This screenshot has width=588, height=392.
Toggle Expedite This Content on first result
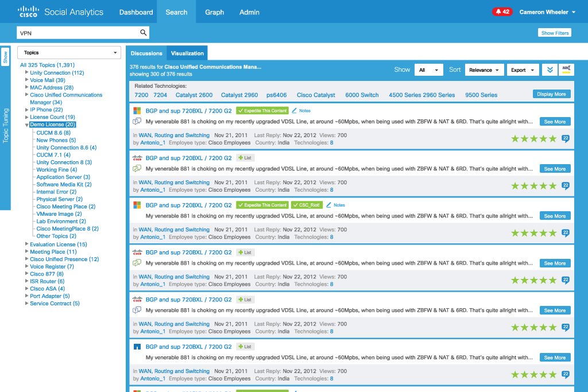[262, 111]
